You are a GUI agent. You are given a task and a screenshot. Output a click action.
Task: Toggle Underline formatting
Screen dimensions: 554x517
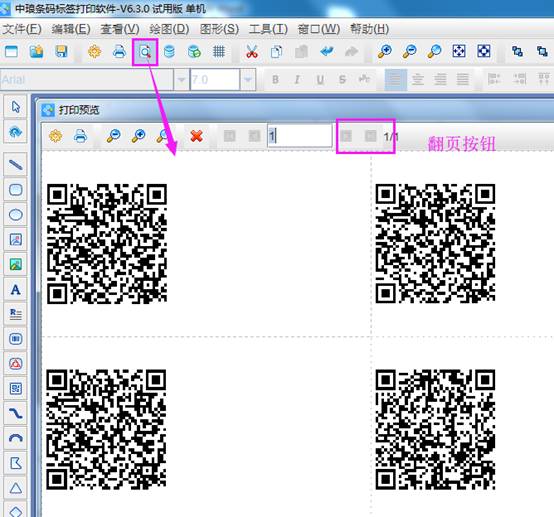click(320, 80)
